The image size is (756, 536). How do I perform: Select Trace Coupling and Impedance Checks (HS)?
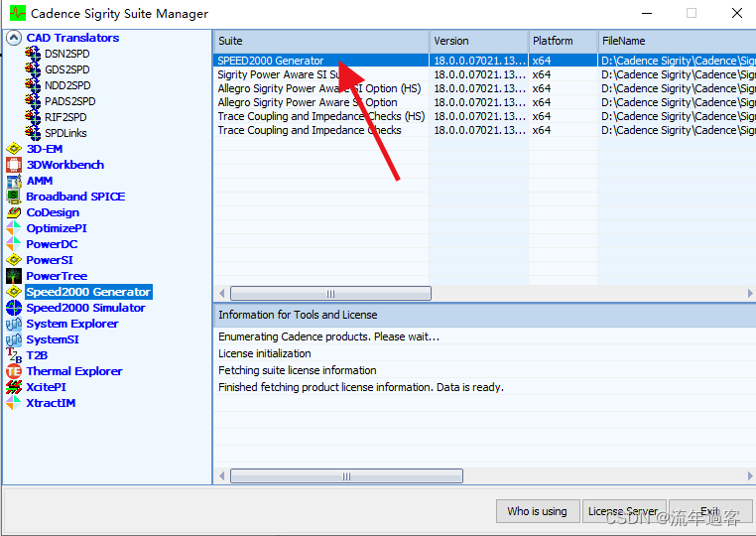tap(484, 116)
